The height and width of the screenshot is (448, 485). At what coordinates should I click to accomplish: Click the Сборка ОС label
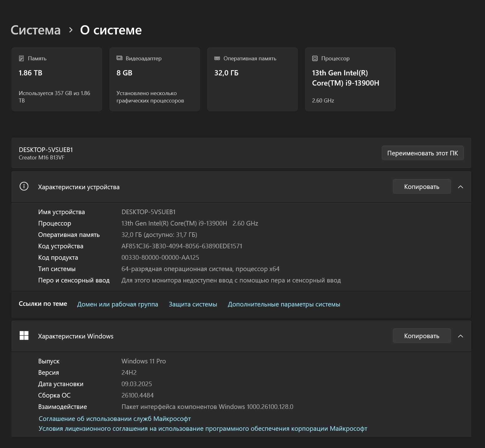(54, 395)
